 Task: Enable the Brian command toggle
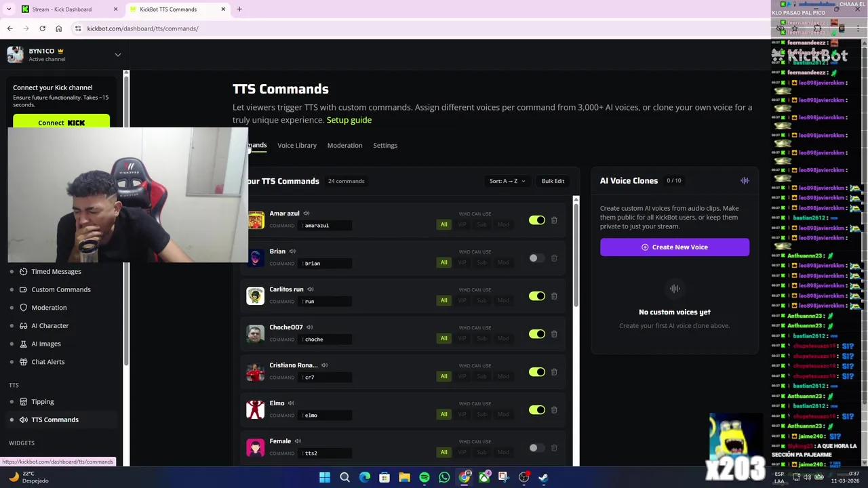pos(536,258)
